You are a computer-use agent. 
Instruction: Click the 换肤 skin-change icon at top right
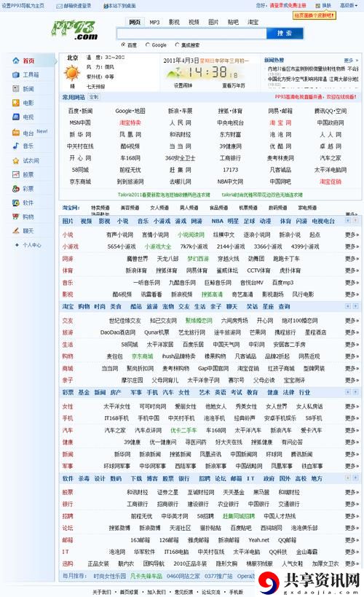click(318, 6)
